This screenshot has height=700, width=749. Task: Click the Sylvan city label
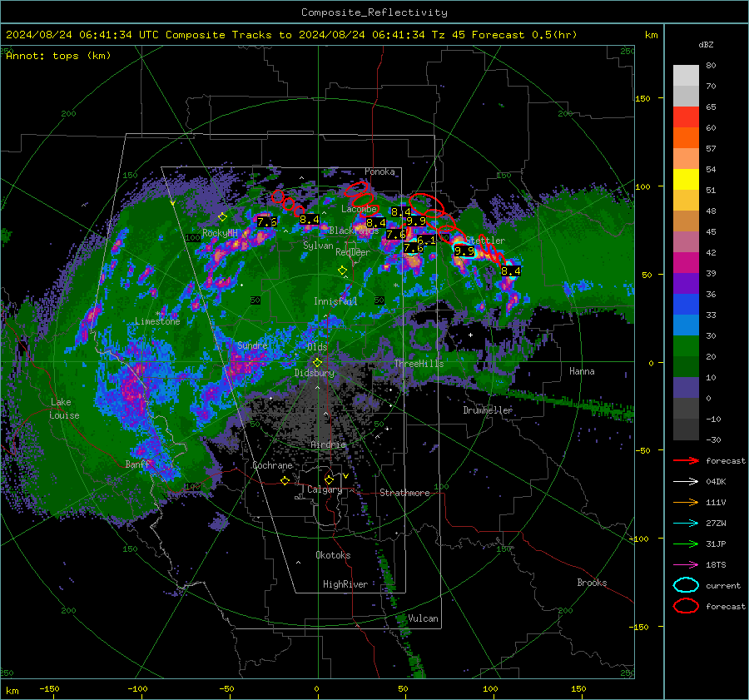[x=318, y=246]
